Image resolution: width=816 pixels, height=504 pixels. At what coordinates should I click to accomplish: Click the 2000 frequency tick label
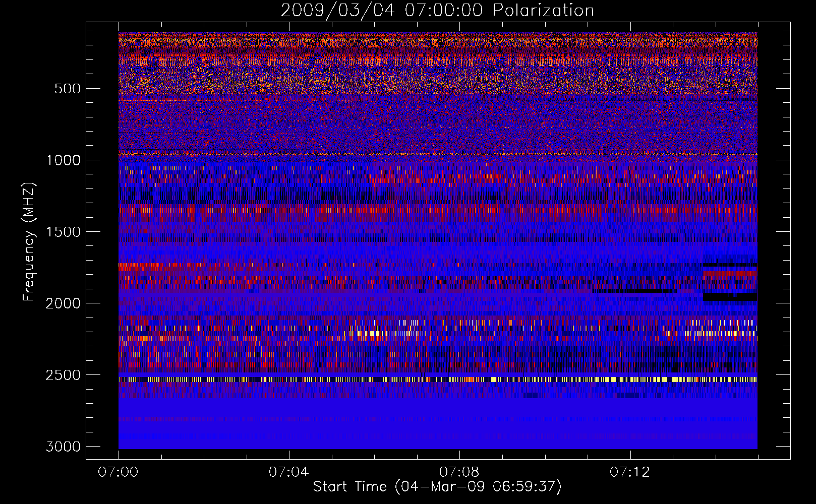pos(63,303)
